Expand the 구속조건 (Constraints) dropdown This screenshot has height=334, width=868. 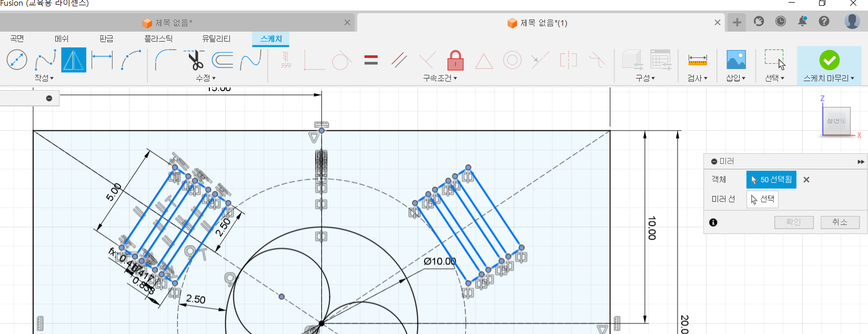click(x=440, y=78)
